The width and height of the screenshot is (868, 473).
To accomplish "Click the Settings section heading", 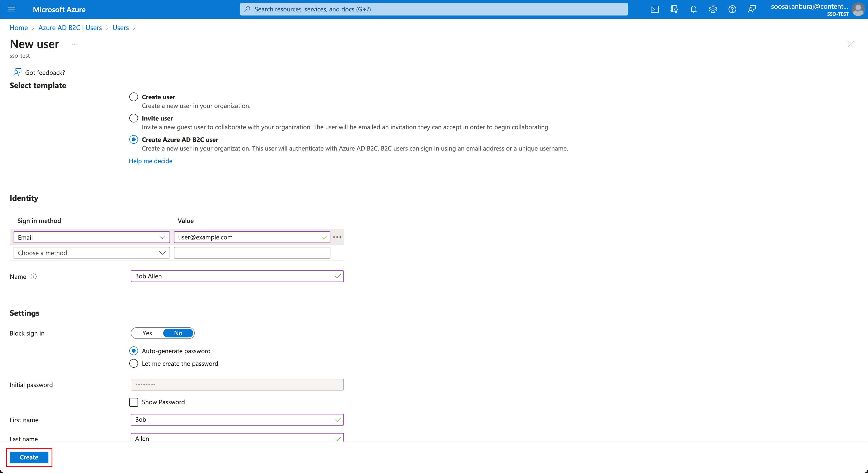I will point(25,313).
